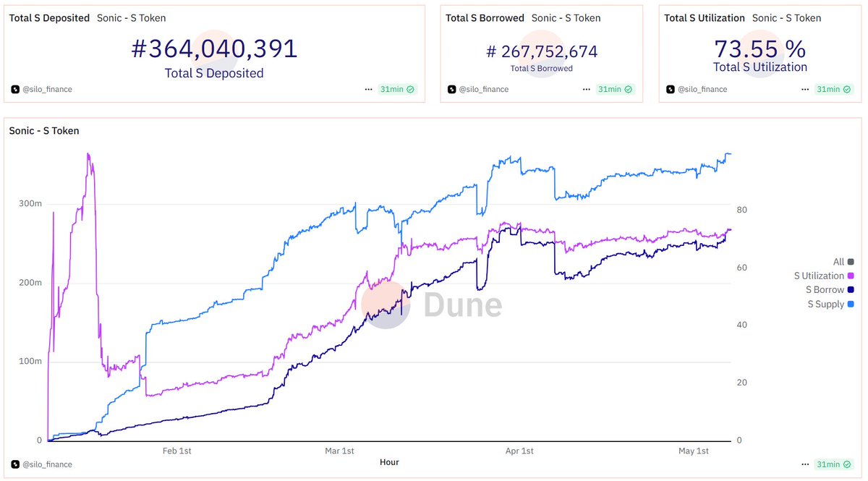Click the 31min refresh badge in Total S Deposited panel
The image size is (868, 481).
coord(398,90)
